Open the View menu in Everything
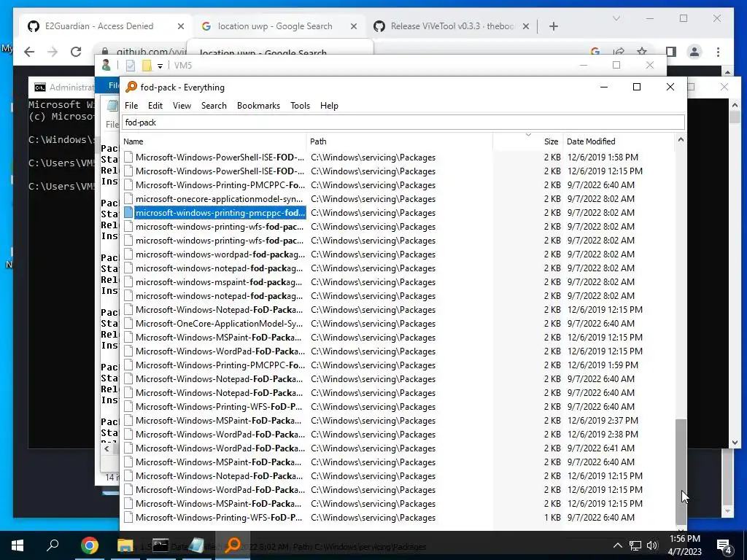The height and width of the screenshot is (560, 747). (182, 106)
